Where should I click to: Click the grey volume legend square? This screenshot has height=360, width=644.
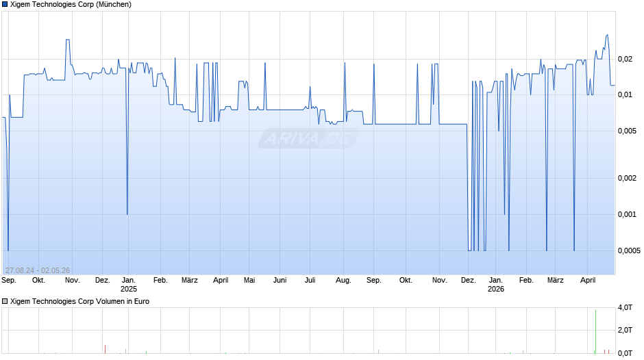5,301
